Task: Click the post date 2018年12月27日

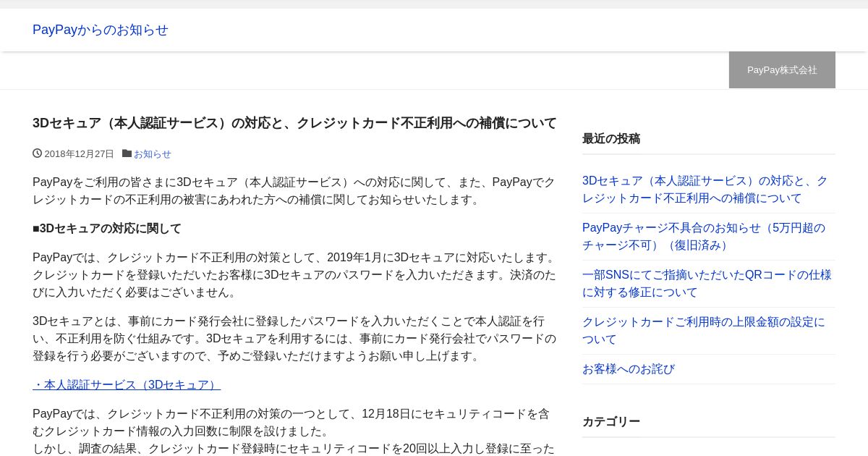Action: click(x=80, y=154)
